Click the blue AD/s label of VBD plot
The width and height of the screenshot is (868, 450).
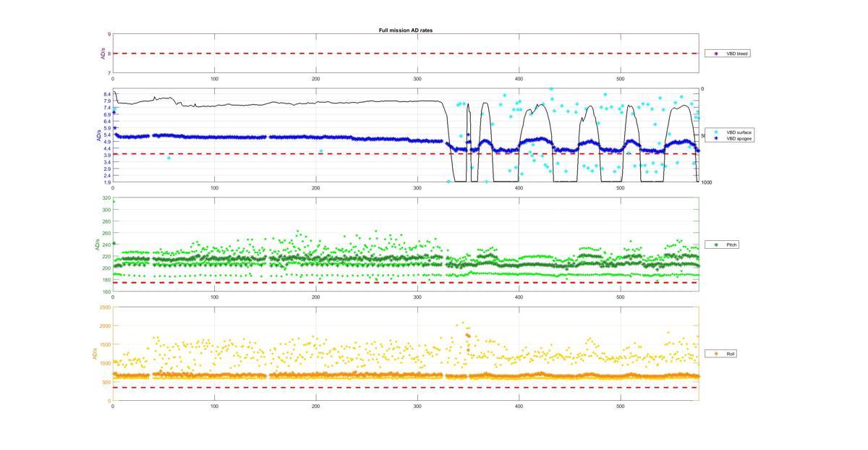pyautogui.click(x=98, y=136)
